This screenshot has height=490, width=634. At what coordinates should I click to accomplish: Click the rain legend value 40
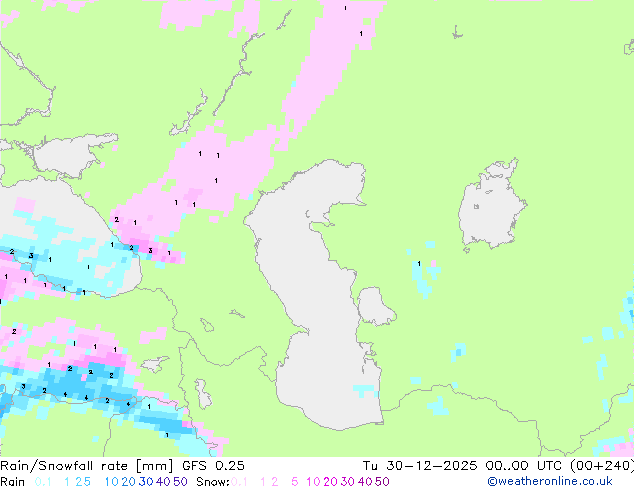click(163, 482)
